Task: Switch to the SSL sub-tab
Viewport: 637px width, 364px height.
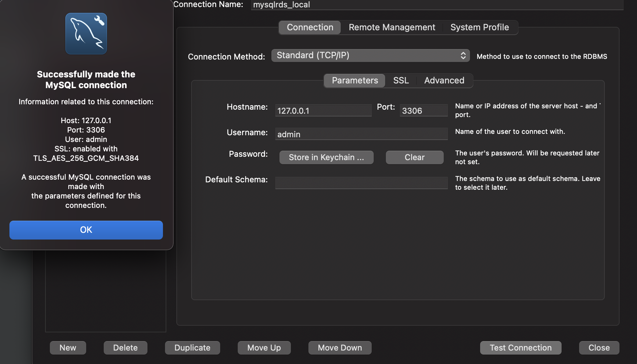Action: click(x=401, y=80)
